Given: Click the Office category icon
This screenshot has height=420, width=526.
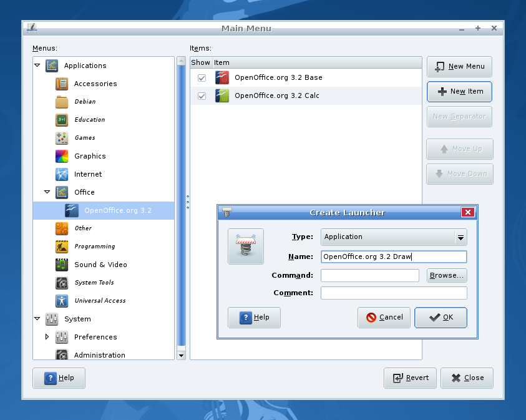Looking at the screenshot, I should [62, 192].
